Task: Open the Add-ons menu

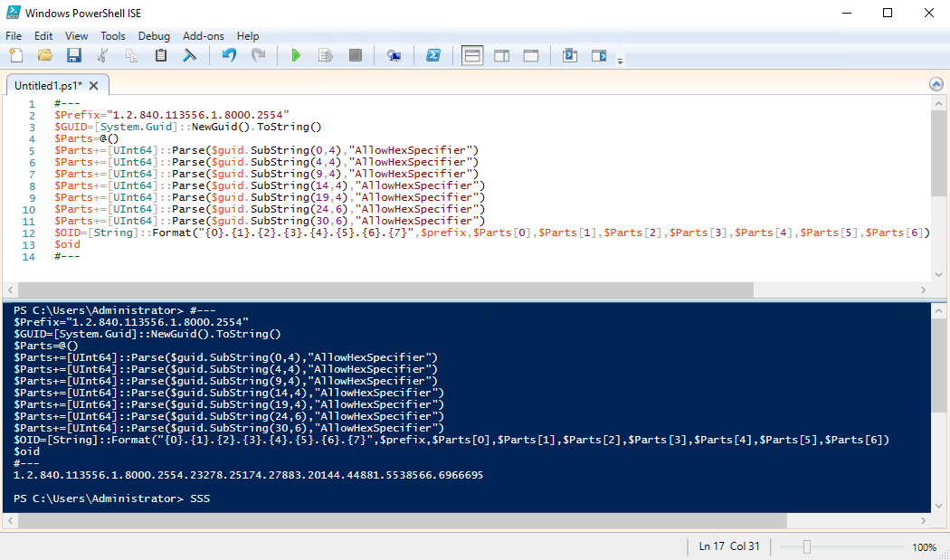Action: 204,36
